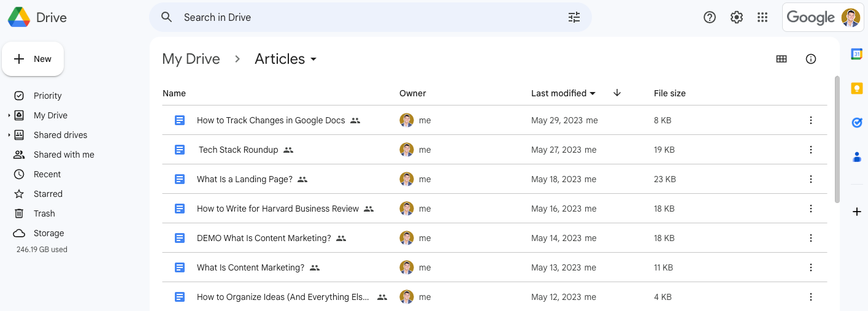Image resolution: width=868 pixels, height=311 pixels.
Task: Navigate to My Drive breadcrumb
Action: [191, 59]
